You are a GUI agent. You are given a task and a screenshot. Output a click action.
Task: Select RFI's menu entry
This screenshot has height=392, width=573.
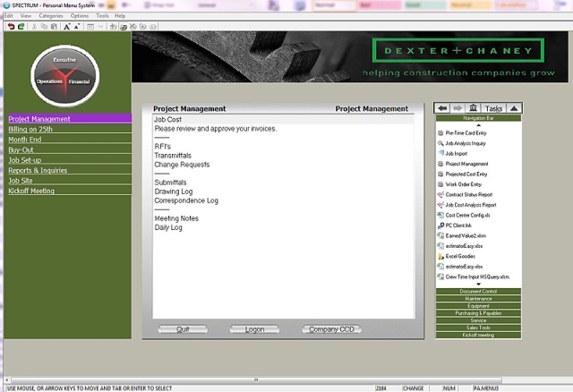(284, 147)
